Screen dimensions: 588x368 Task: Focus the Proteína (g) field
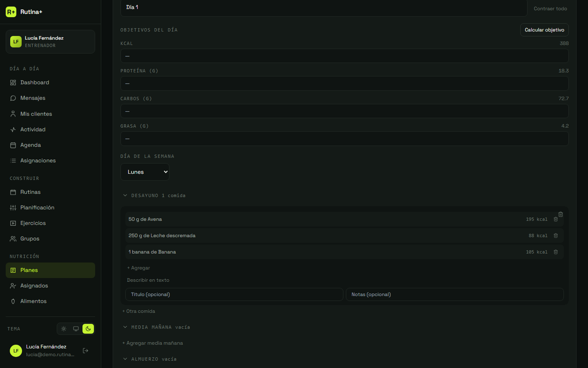[344, 83]
